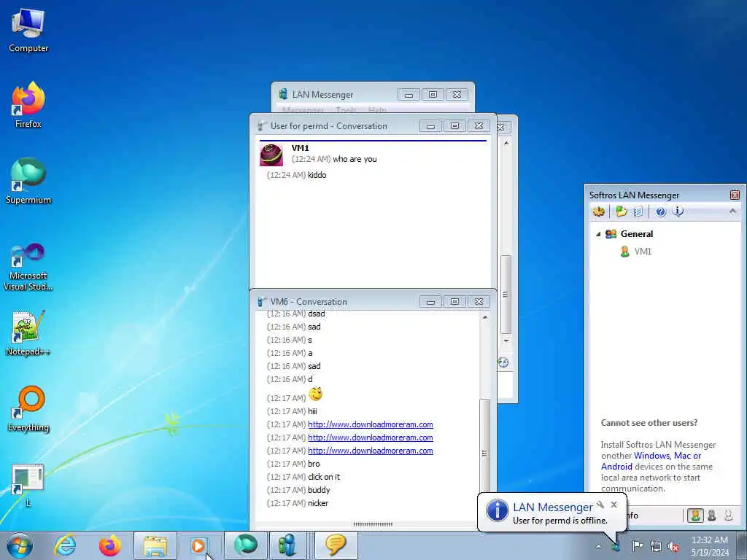747x560 pixels.
Task: Open the Android download link
Action: 616,467
